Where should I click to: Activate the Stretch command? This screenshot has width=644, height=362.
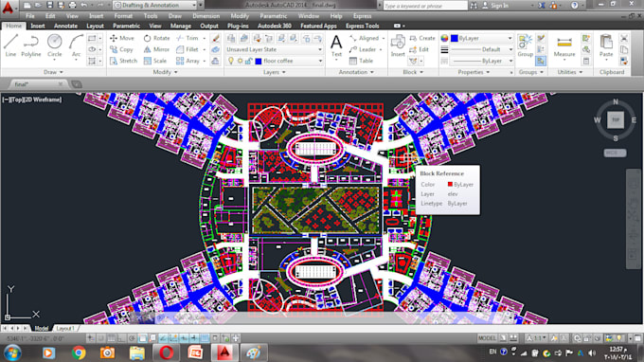click(124, 61)
